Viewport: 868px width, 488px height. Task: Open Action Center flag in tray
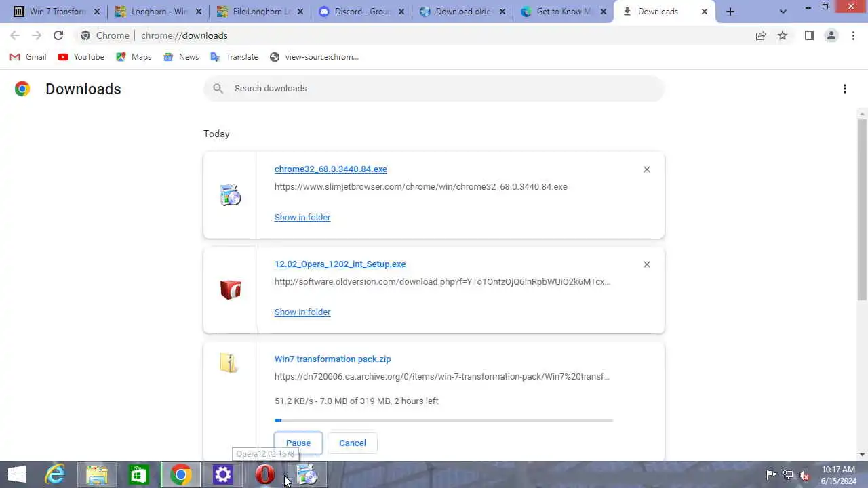coord(771,475)
